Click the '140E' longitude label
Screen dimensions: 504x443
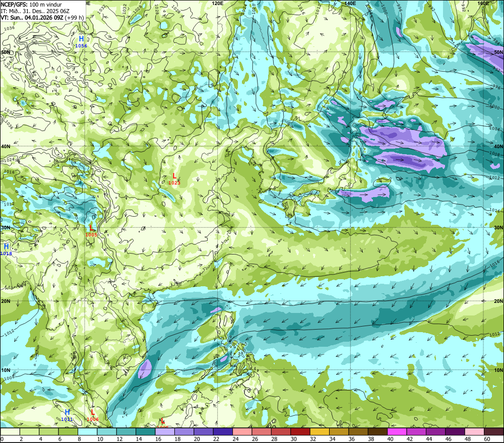pyautogui.click(x=350, y=3)
